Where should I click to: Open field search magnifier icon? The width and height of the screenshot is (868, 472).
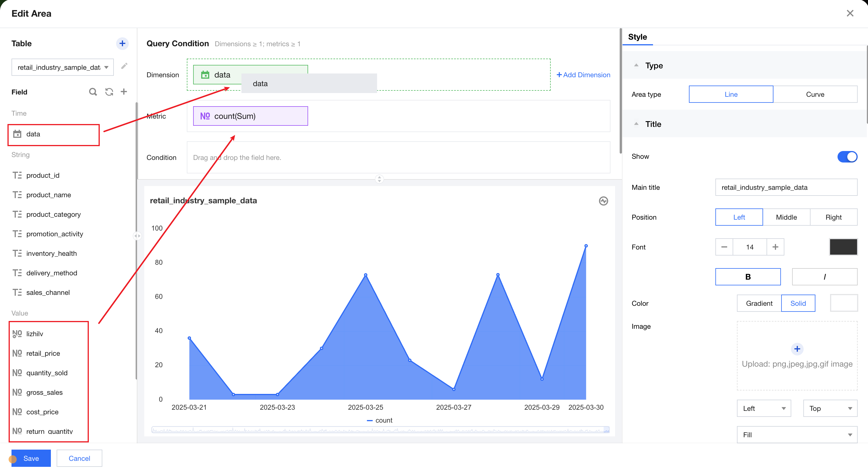coord(93,92)
